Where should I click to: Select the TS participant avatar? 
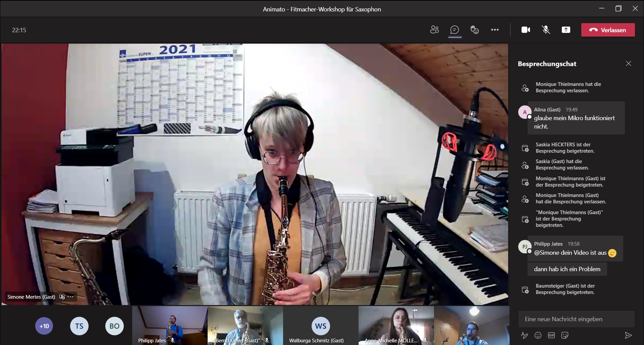click(79, 326)
